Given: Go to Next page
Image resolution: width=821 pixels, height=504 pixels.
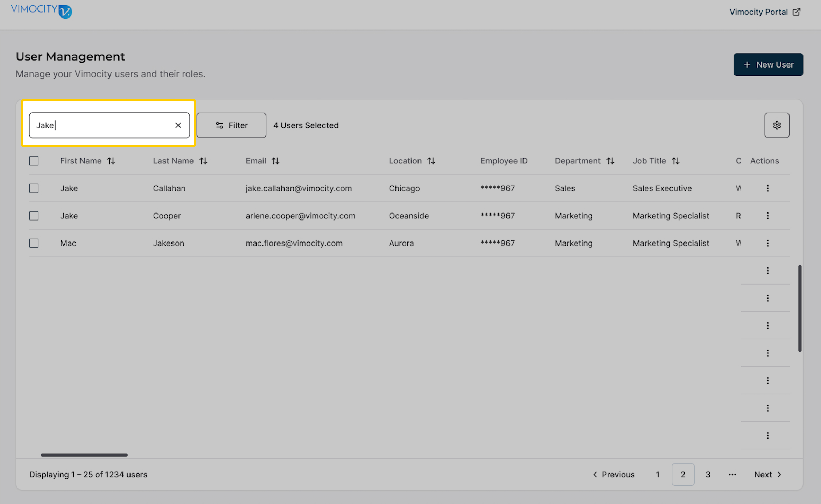Looking at the screenshot, I should pos(768,475).
